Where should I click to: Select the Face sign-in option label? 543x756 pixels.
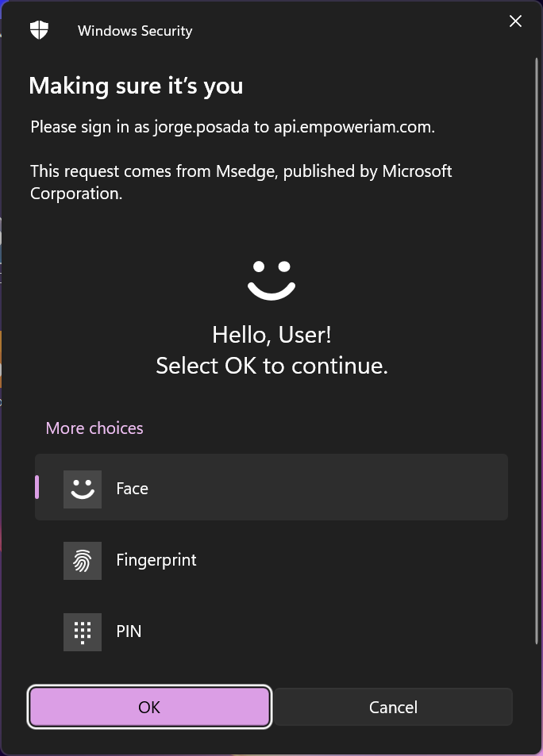(132, 489)
